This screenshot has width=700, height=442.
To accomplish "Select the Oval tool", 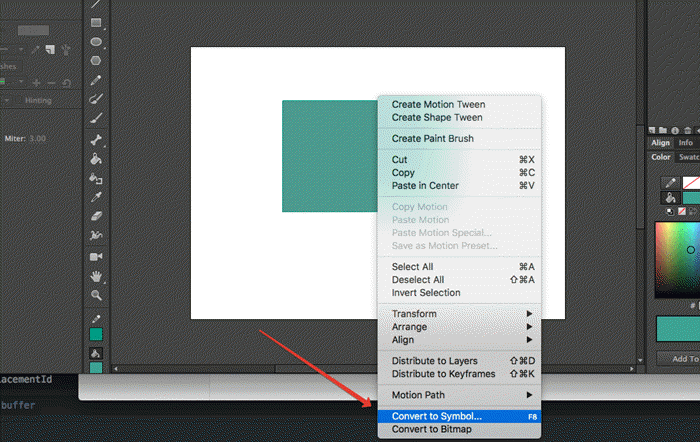I will (x=96, y=41).
